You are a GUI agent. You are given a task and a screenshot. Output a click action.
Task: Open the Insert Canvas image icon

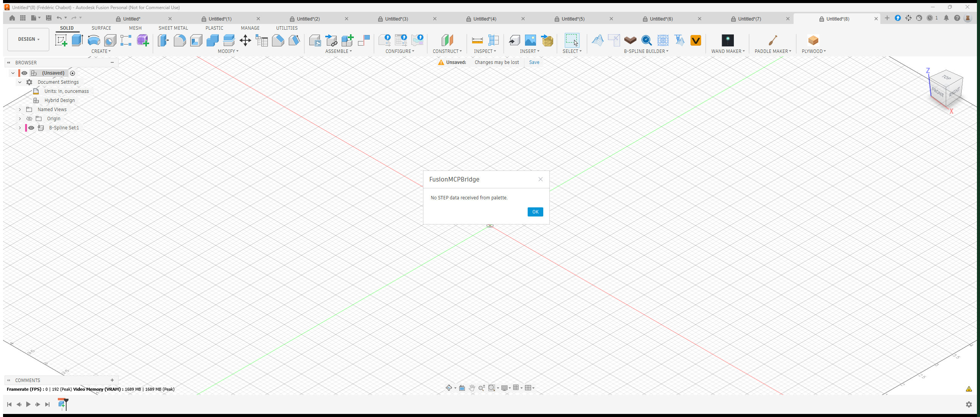(x=530, y=40)
